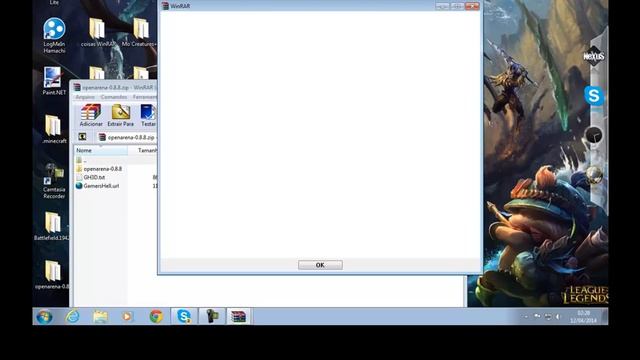Click the taskbar clock and date
640x360 pixels.
(584, 317)
